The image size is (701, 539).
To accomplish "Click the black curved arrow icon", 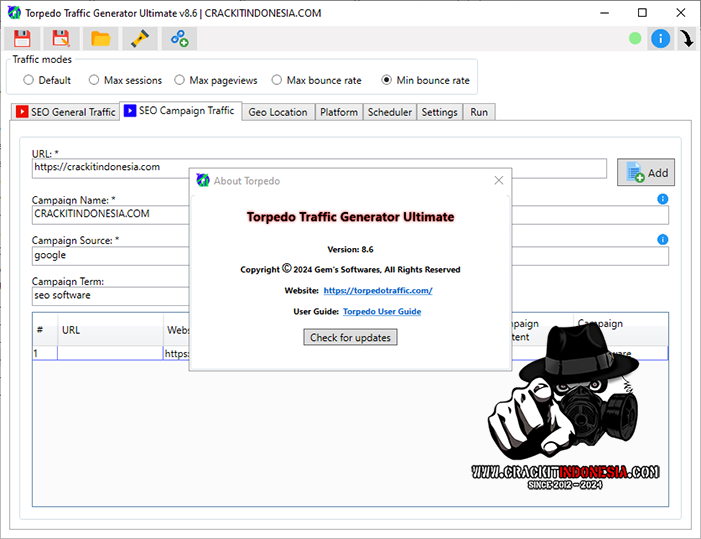I will tap(687, 39).
